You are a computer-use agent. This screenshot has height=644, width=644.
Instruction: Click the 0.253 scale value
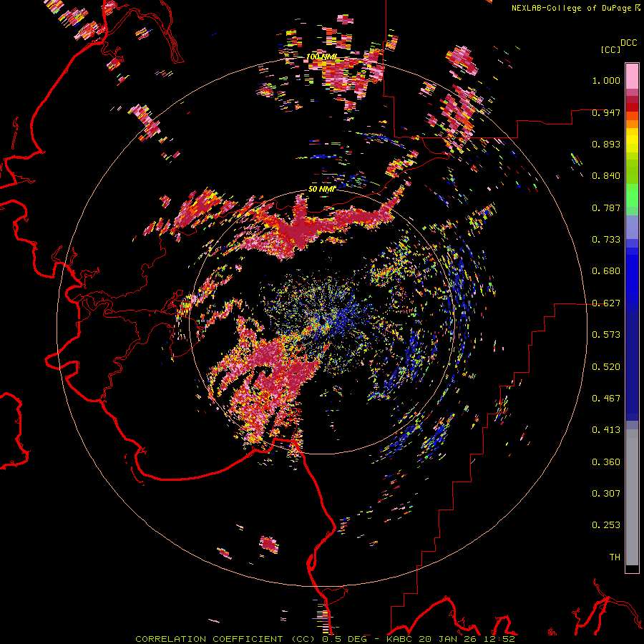pos(606,525)
